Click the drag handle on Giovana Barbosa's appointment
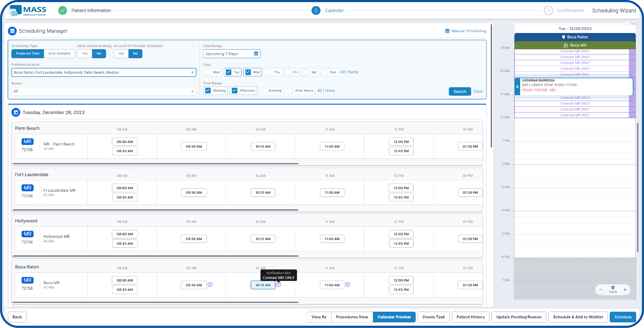Screen dimensions: 644x328 (517, 87)
